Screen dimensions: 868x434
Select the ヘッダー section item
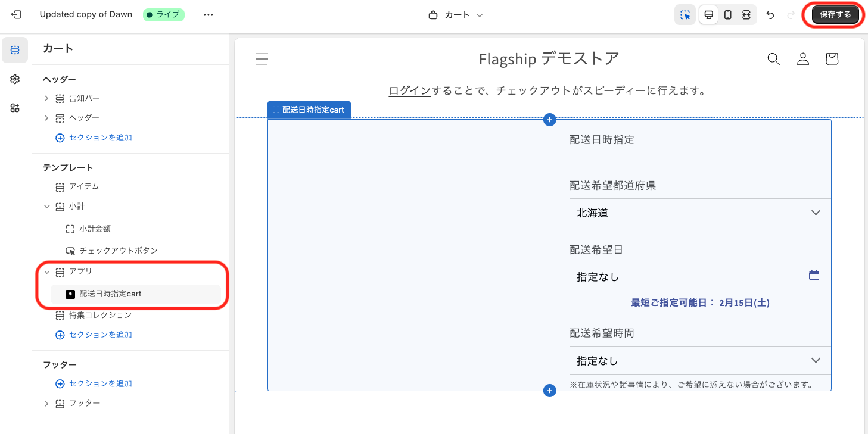[x=84, y=118]
